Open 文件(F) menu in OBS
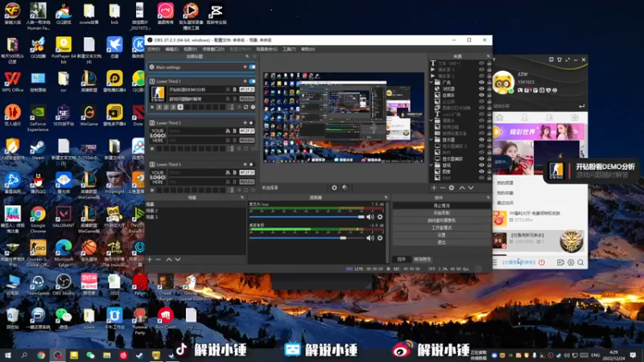Image resolution: width=644 pixels, height=362 pixels. point(153,49)
